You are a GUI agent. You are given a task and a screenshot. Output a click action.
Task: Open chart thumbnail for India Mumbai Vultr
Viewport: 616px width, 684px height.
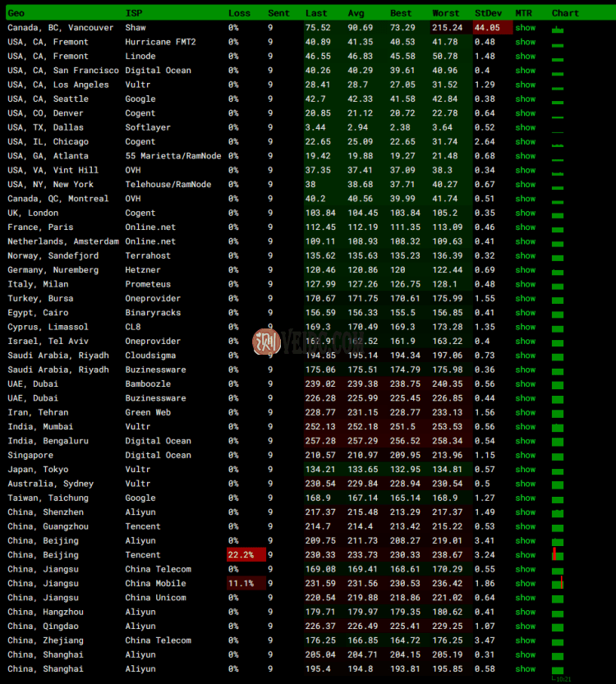pyautogui.click(x=558, y=428)
